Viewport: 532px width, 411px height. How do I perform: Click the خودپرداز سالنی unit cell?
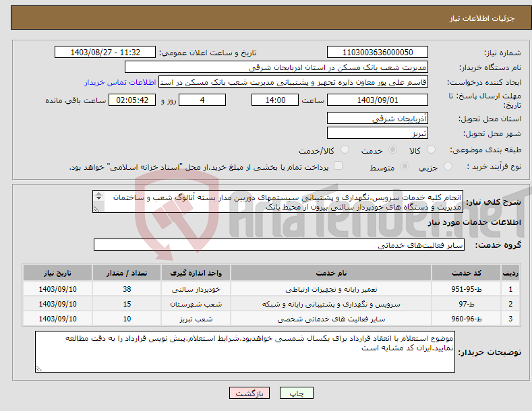tap(196, 289)
